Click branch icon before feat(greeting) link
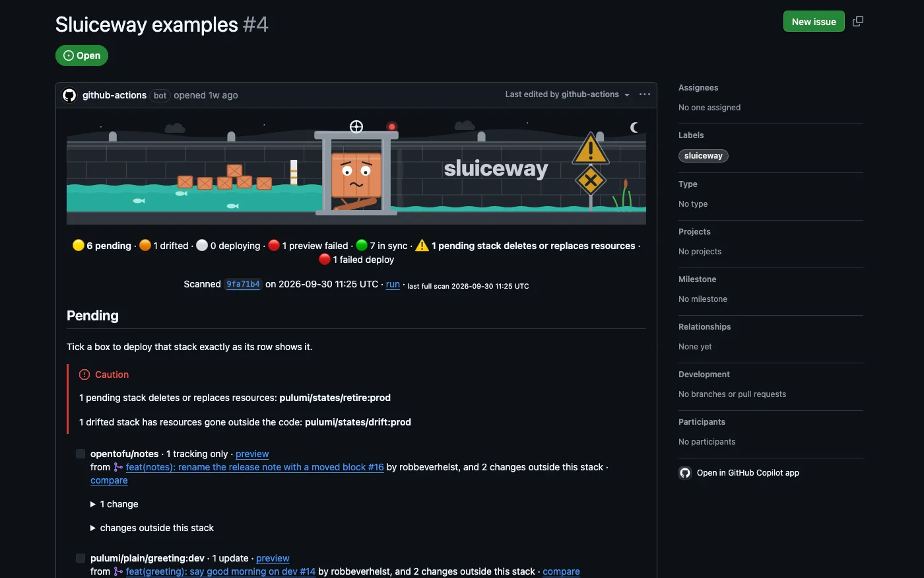This screenshot has width=924, height=578. click(118, 571)
